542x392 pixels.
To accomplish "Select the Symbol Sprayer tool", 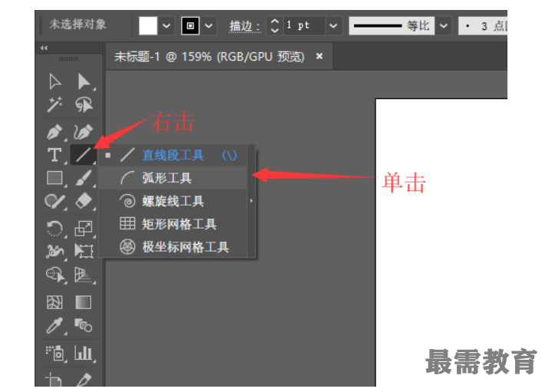I will click(x=55, y=353).
